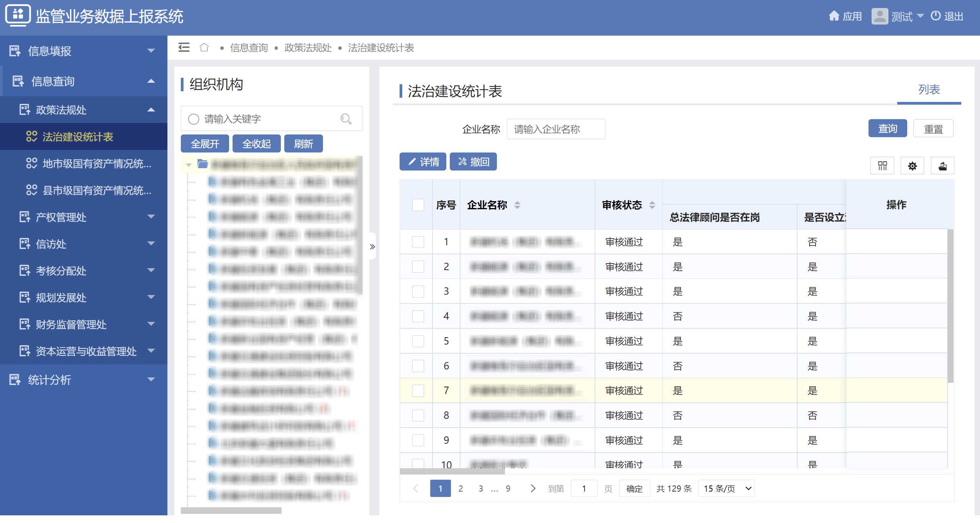Click the 信息填报 sidebar icon
980x523 pixels.
15,51
